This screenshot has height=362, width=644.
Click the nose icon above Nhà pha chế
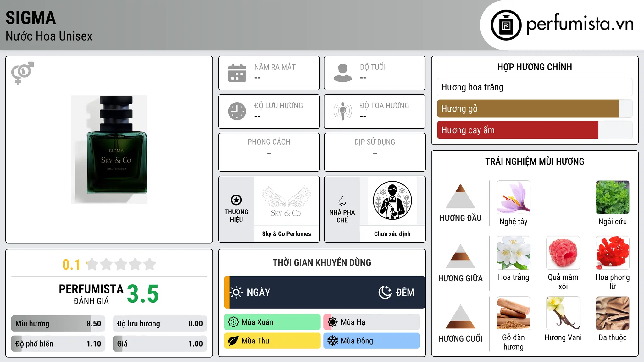[342, 200]
